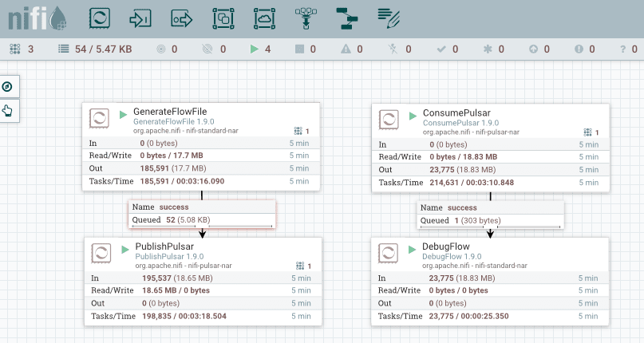Click GenerateFlowFile active thread count icon
This screenshot has height=343, width=644.
298,131
